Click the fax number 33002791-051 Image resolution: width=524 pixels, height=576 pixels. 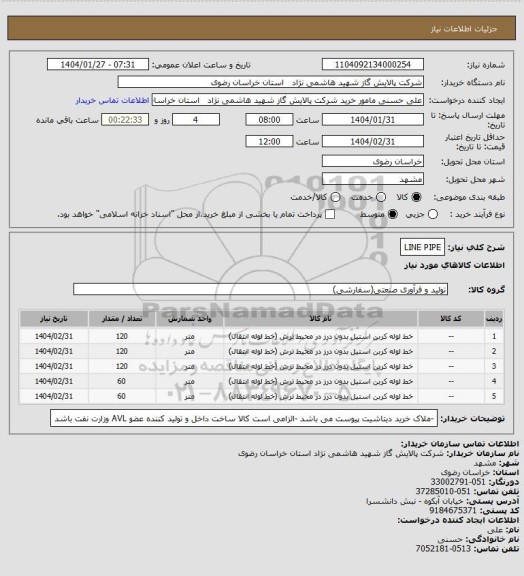tap(457, 482)
